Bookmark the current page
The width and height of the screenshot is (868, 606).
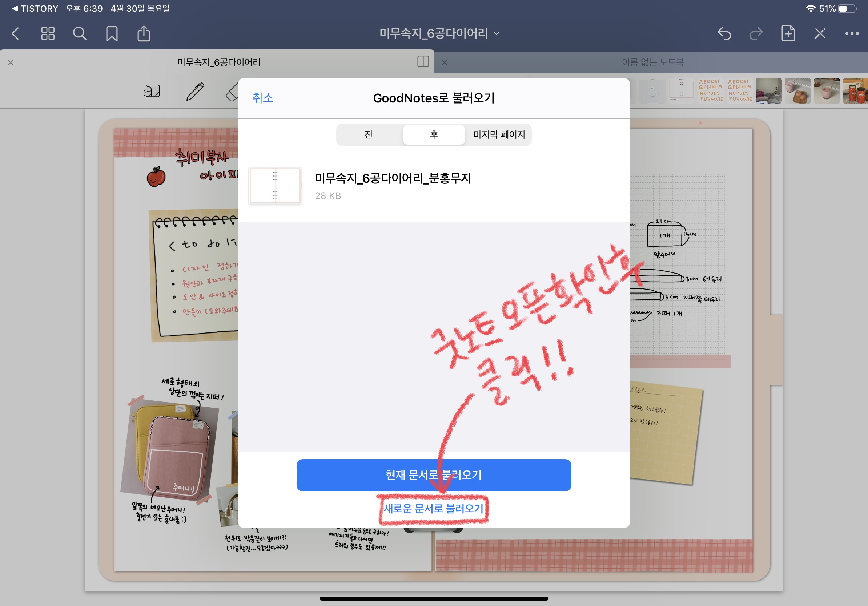click(x=112, y=33)
